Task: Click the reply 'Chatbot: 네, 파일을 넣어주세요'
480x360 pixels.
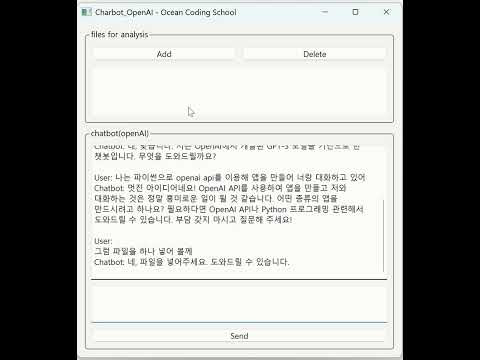Action: click(x=192, y=262)
